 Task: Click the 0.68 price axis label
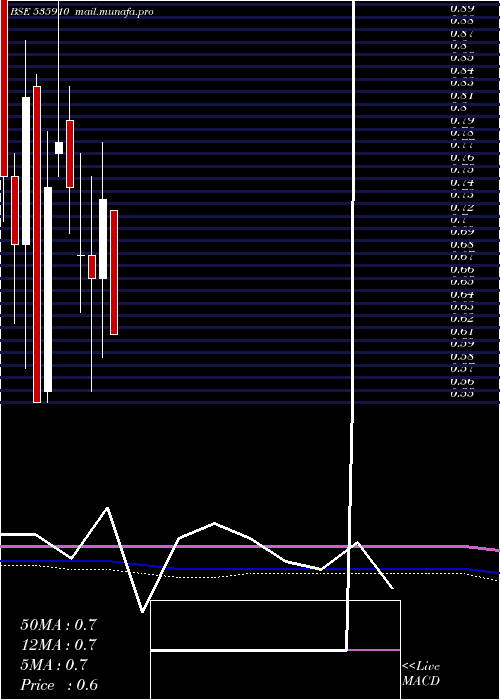tap(462, 245)
